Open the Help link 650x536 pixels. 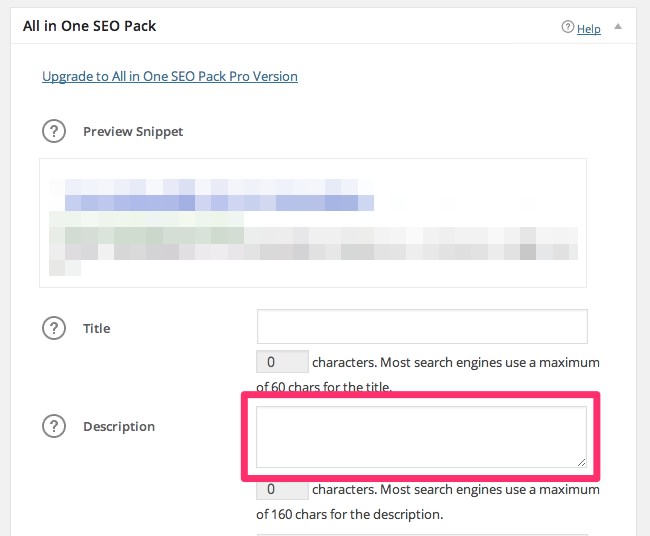coord(589,29)
